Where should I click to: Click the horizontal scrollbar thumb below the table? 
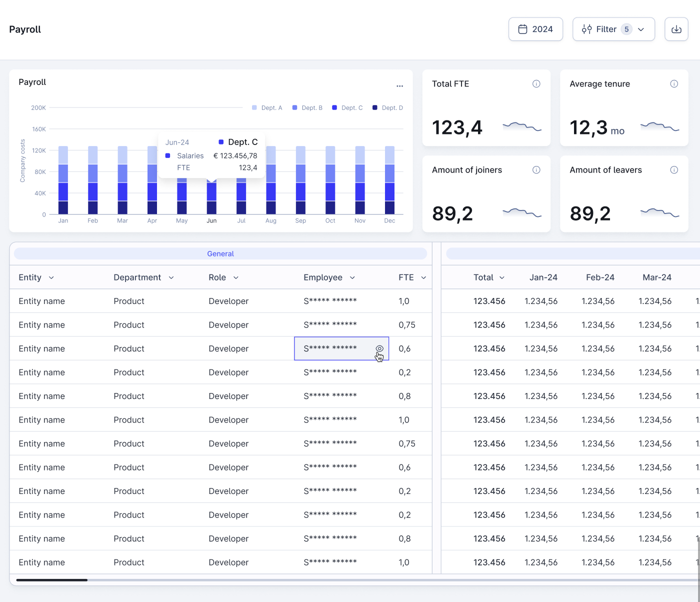coord(52,580)
